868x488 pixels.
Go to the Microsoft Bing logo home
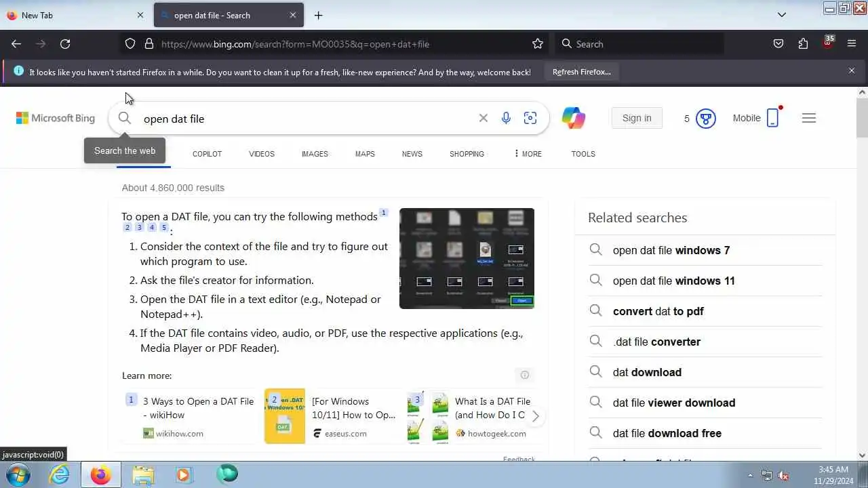click(56, 118)
